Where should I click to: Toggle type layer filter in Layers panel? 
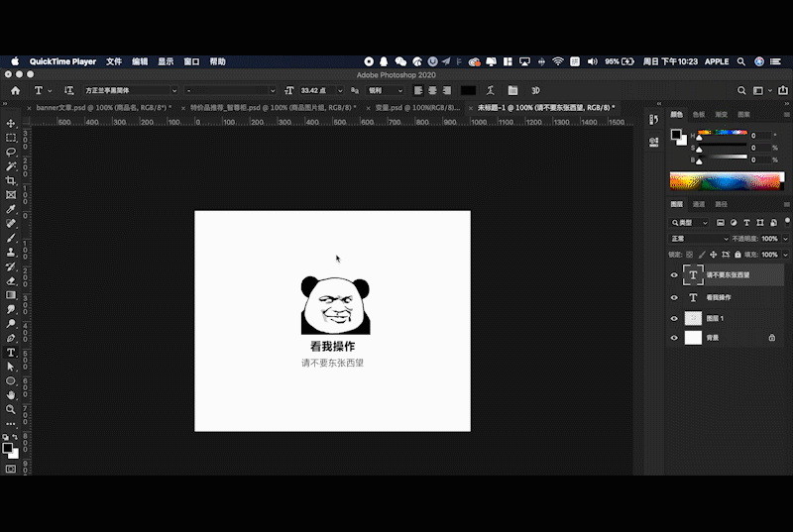tap(746, 222)
